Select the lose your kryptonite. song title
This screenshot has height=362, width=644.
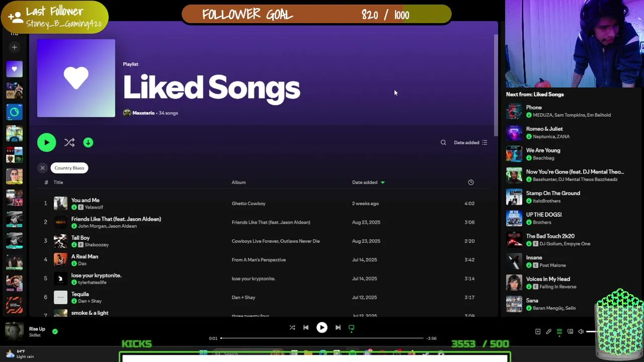tap(96, 276)
